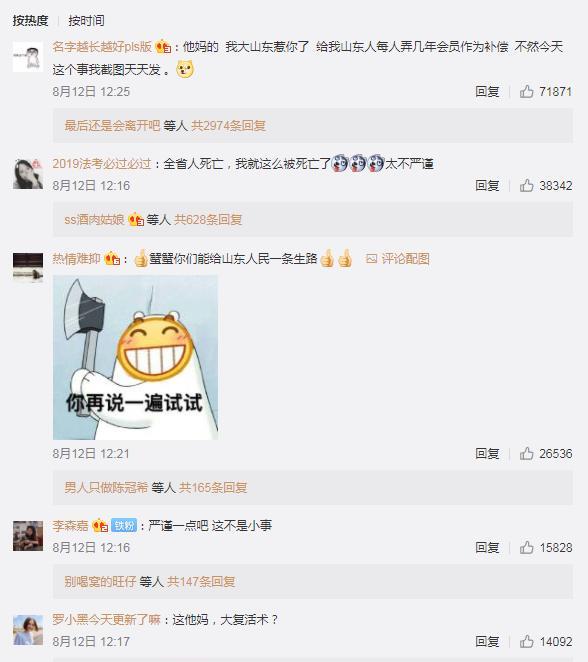Click 铁粉 badge next to 李森嘉

point(124,526)
